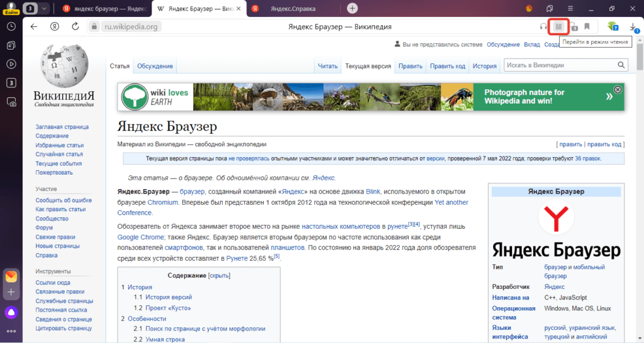Click the headphones read-aloud icon

(x=543, y=26)
